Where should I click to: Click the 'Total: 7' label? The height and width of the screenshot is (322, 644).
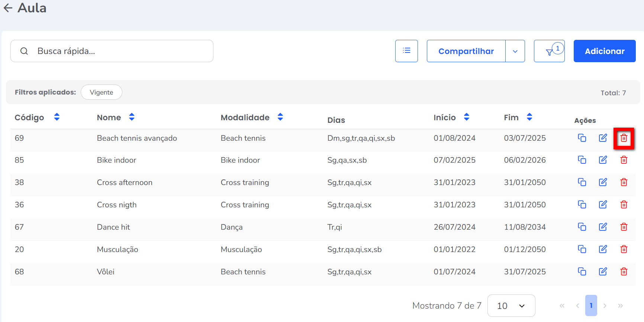613,93
